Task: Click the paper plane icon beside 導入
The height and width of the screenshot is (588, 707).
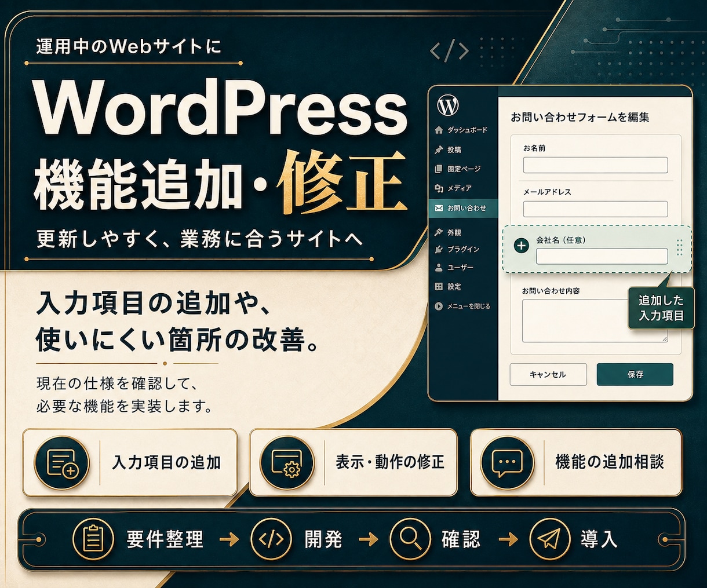Action: 550,539
